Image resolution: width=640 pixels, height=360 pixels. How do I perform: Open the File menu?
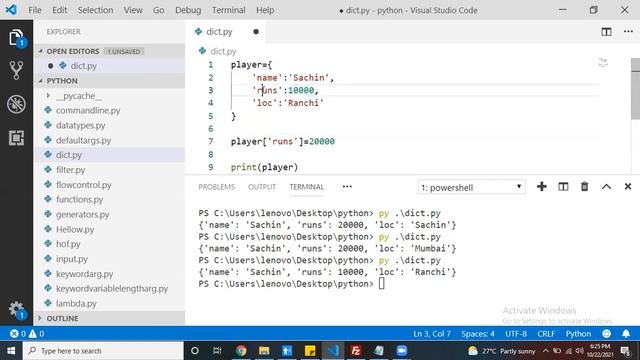pyautogui.click(x=35, y=10)
